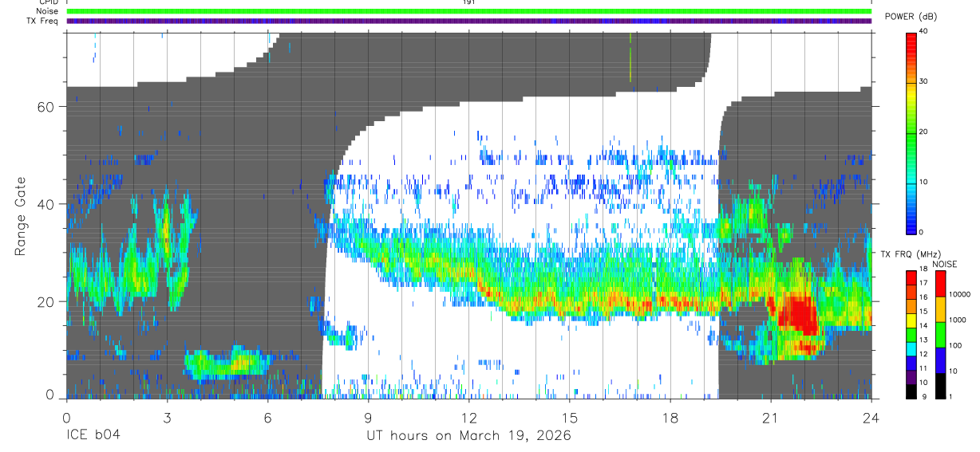This screenshot has height=452, width=980.
Task: Click the red swatch in NOISE legend
Action: (x=940, y=284)
